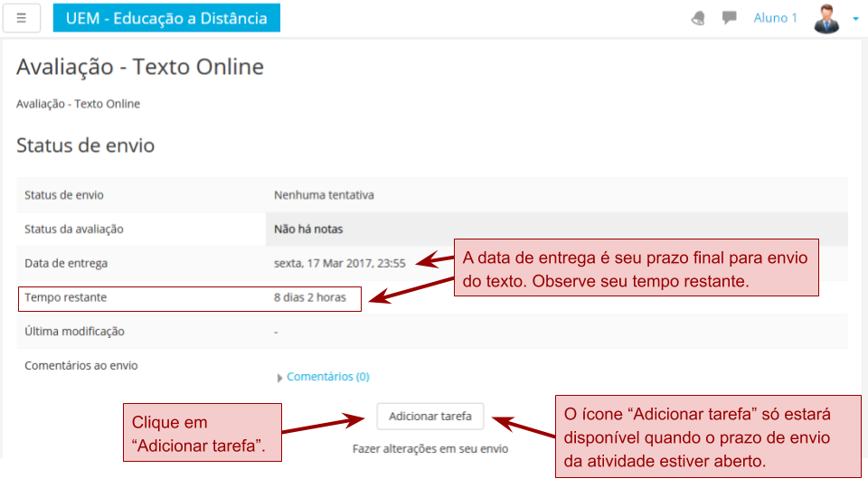
Task: Click the Não há notas grading cell
Action: pos(308,230)
